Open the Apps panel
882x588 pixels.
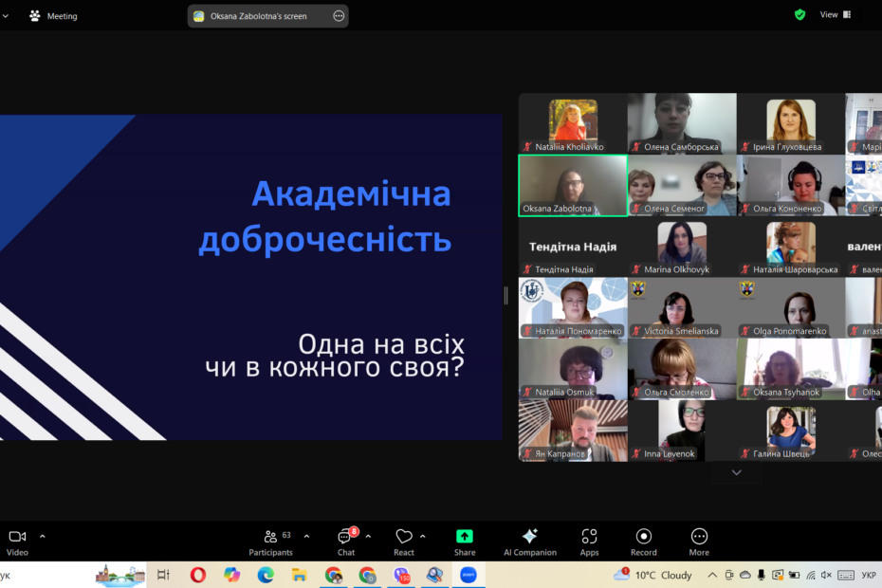589,542
